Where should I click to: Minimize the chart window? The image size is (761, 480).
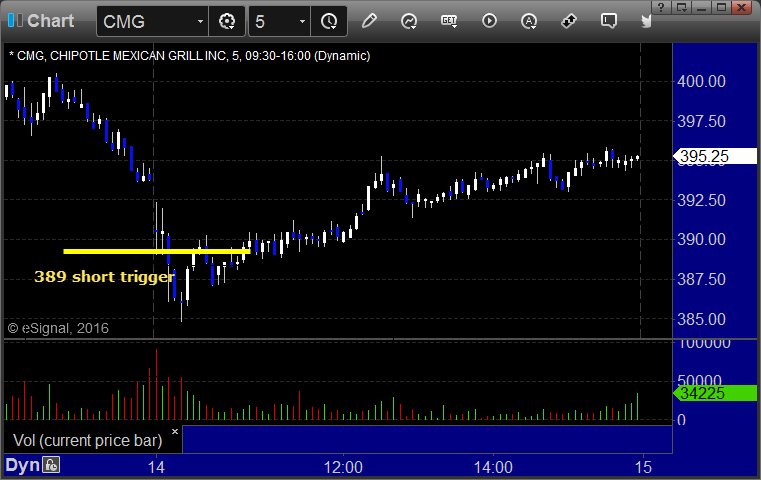click(701, 7)
